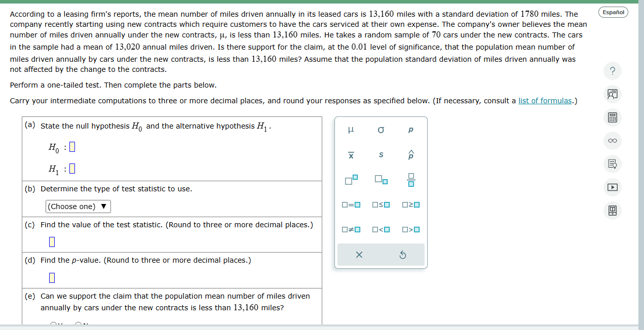Clear the palette entry with X button

coord(359,255)
